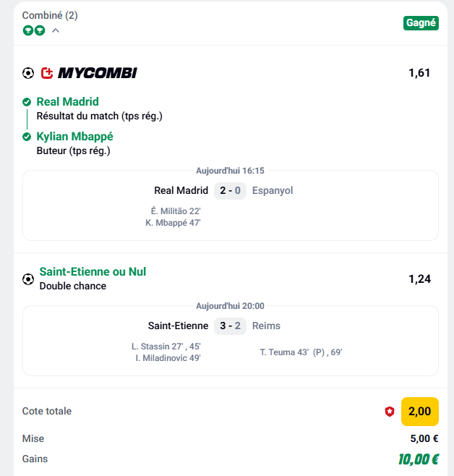
Task: Click the 3 - 2 score box
Action: (230, 326)
